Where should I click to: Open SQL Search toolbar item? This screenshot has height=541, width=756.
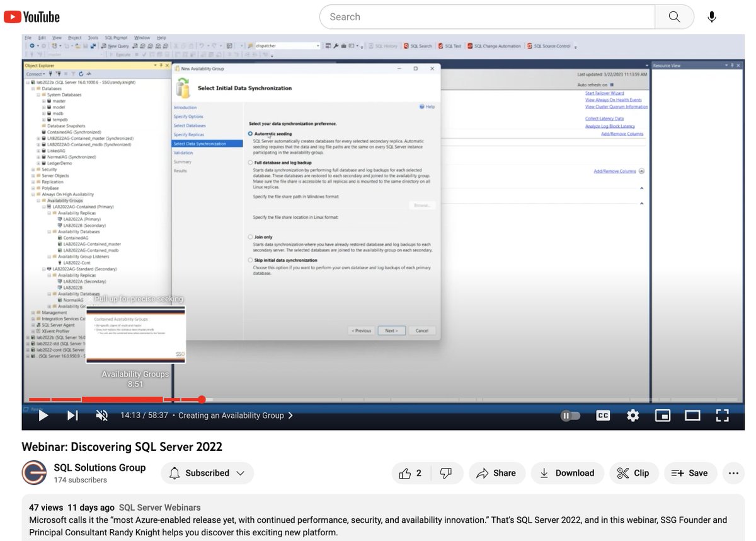[x=418, y=46]
